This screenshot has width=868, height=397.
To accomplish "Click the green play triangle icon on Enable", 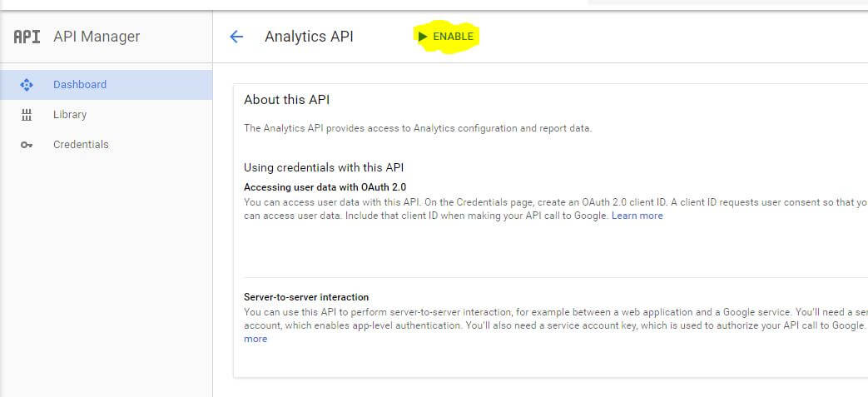I will click(x=423, y=37).
